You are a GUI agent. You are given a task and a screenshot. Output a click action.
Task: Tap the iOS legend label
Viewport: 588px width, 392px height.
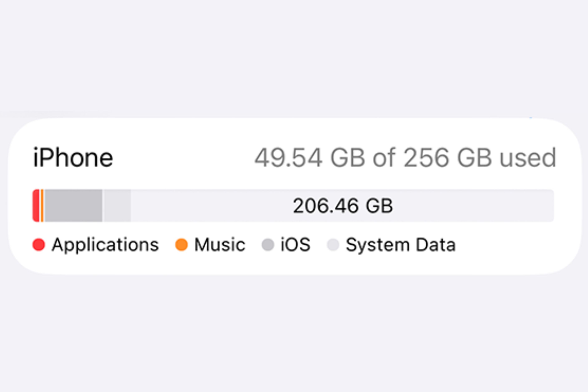click(295, 245)
